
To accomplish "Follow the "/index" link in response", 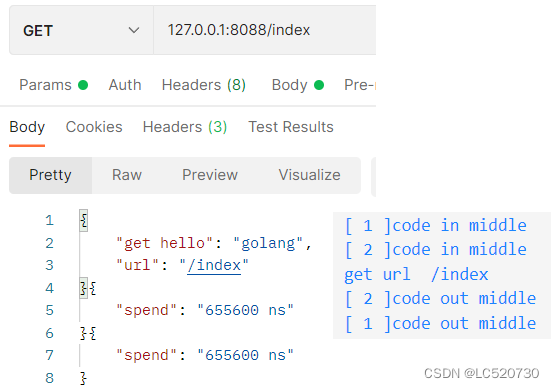I will point(214,265).
